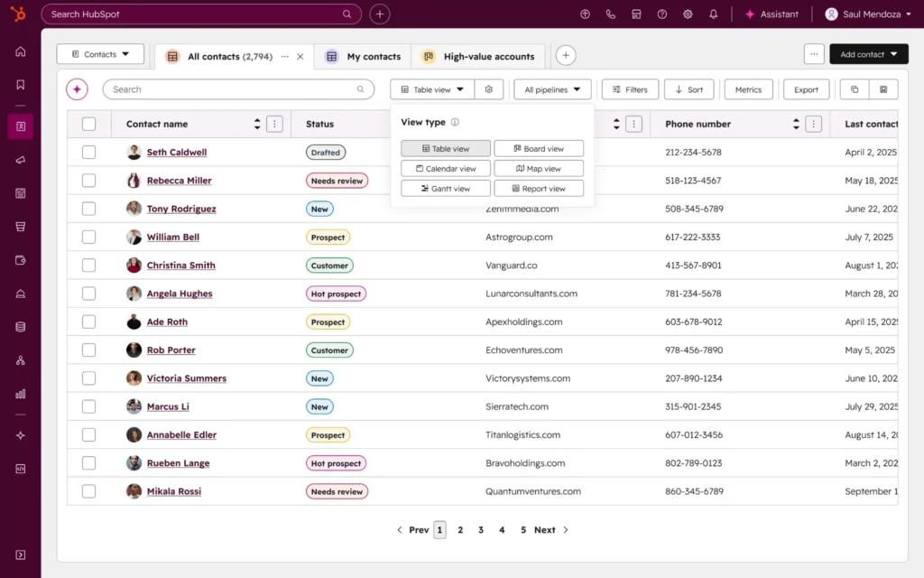Choose Board view from View type menu
Screen dimensions: 924x578
point(539,148)
